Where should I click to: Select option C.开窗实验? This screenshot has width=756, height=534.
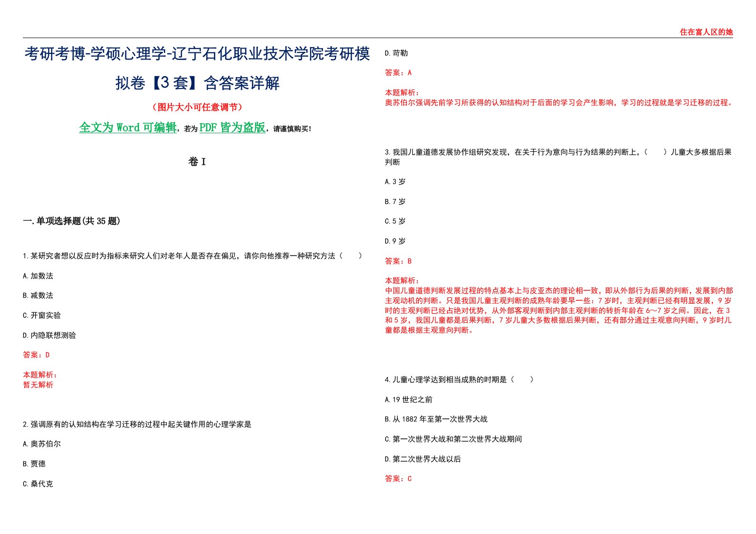click(42, 316)
